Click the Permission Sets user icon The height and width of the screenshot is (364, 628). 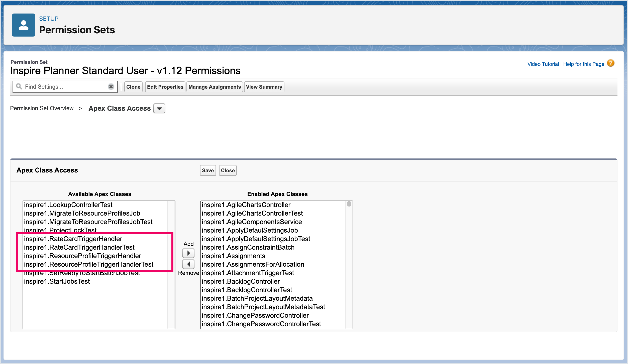23,25
